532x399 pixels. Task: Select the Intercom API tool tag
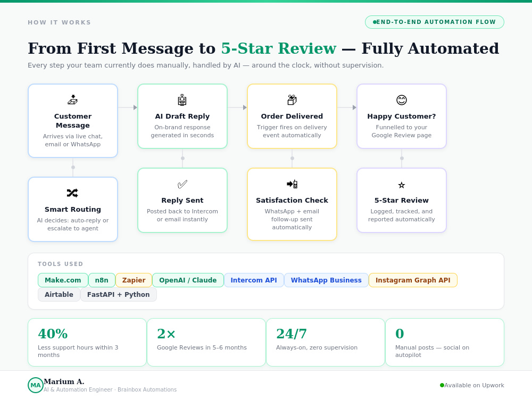[x=253, y=280]
